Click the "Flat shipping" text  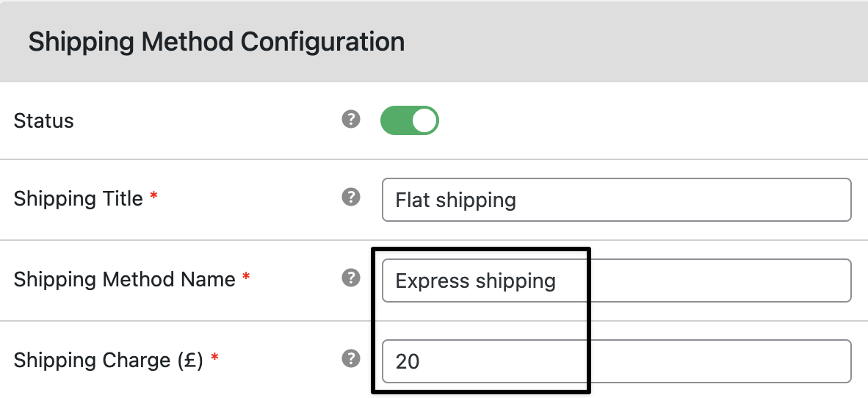[455, 200]
